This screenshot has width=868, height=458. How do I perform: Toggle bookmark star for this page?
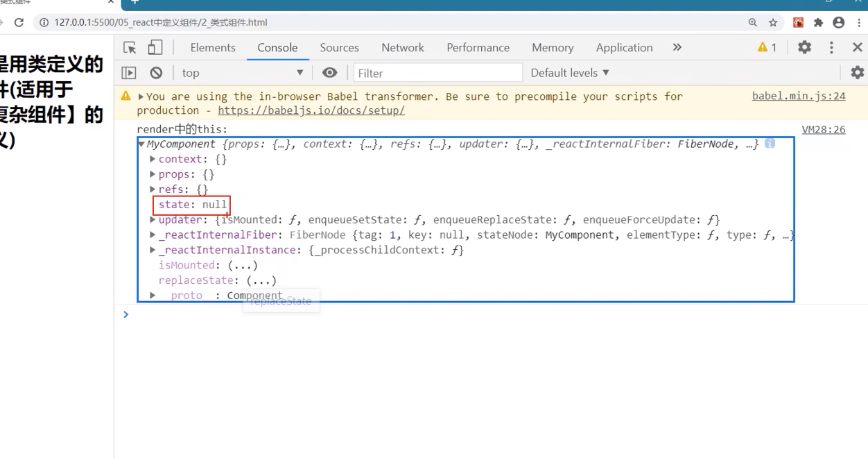(x=774, y=22)
